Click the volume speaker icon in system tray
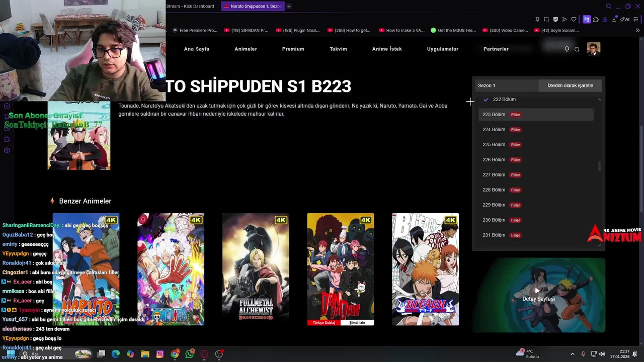Viewport: 644px width, 362px height. 602,354
